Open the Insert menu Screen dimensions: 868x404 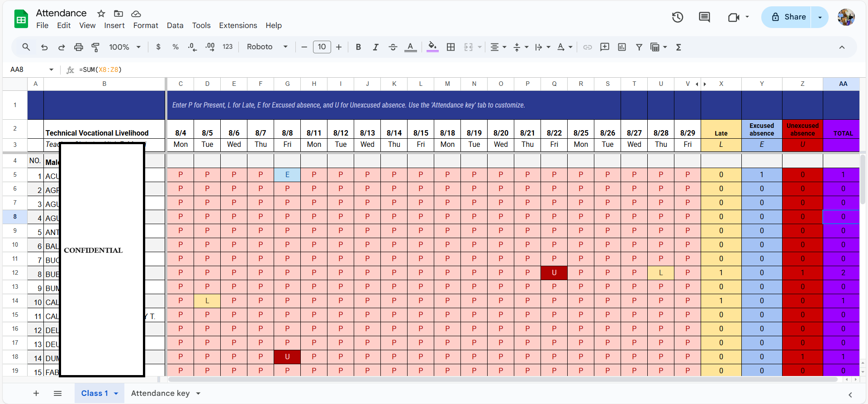click(x=114, y=25)
